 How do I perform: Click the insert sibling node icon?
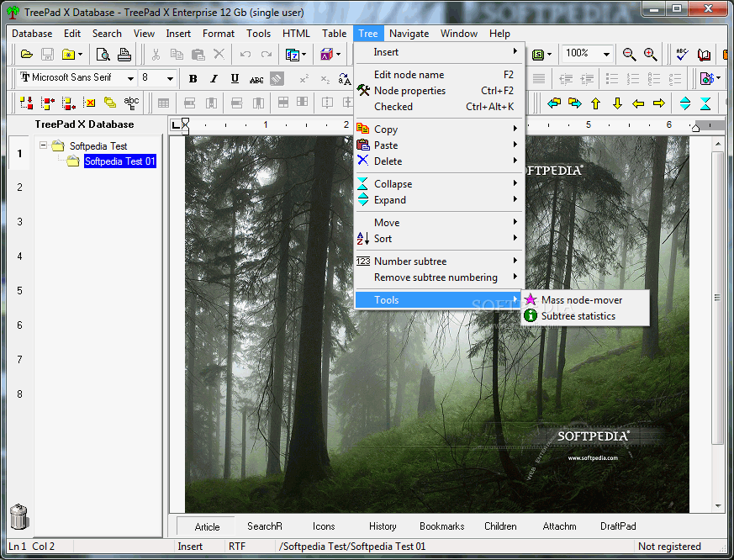[x=47, y=103]
